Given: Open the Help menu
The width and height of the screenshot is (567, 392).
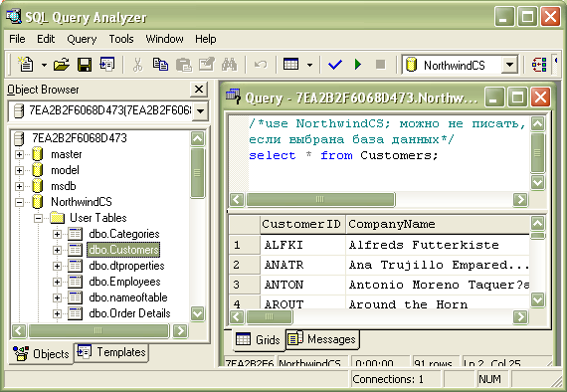Looking at the screenshot, I should 205,39.
